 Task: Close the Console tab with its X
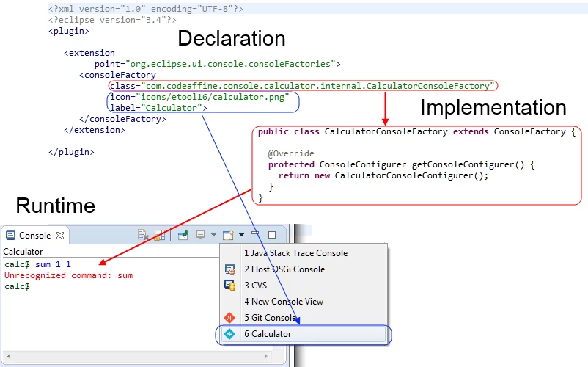pos(60,236)
